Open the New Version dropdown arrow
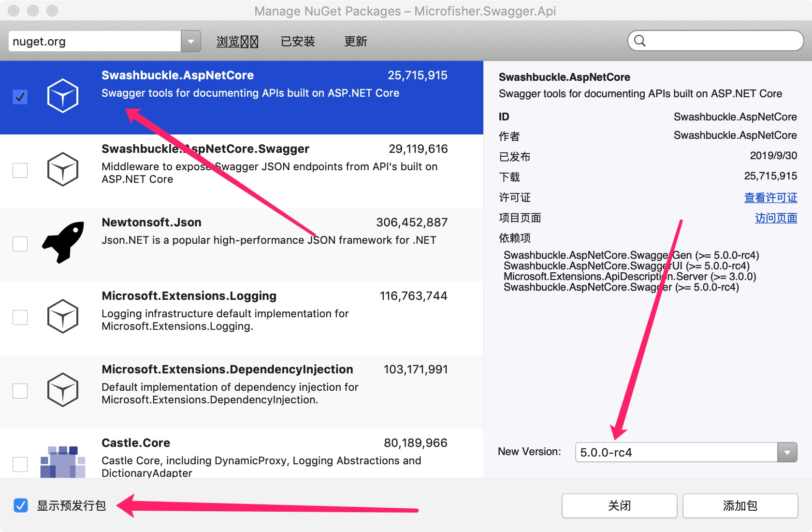The image size is (812, 532). 787,452
